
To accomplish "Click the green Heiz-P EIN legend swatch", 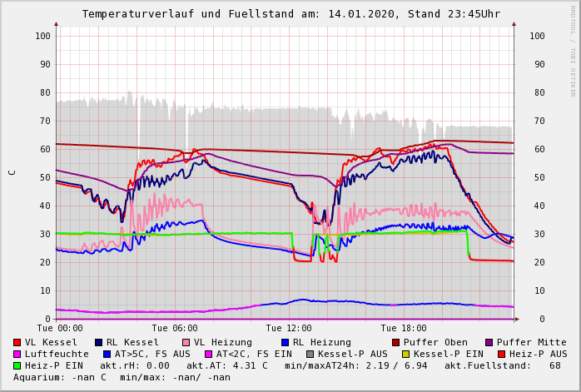I will click(x=17, y=365).
